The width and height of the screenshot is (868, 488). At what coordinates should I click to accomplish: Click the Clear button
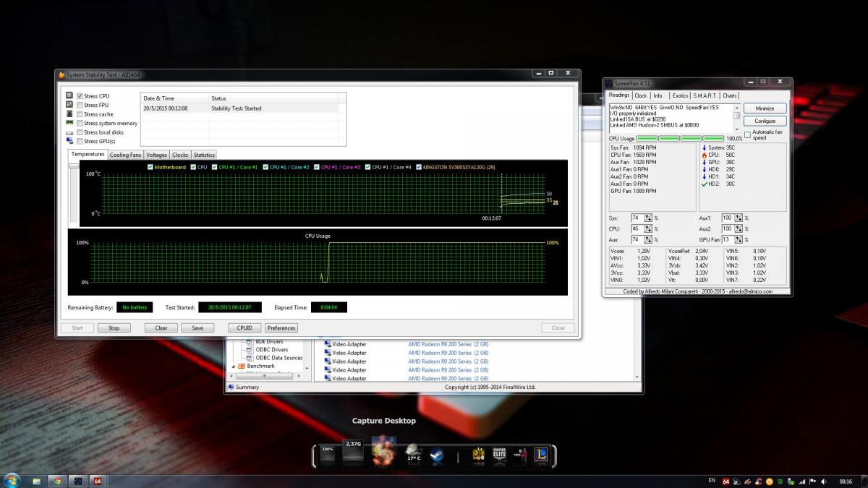coord(161,328)
